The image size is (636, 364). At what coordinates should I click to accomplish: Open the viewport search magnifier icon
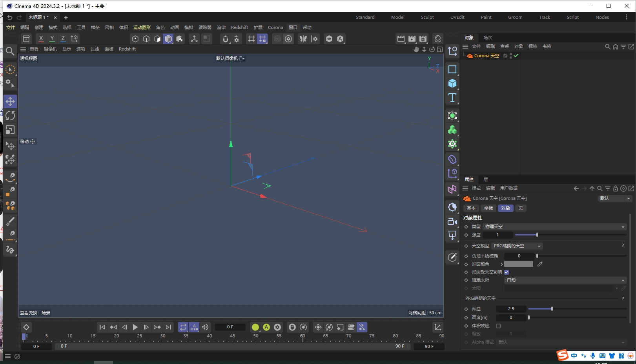point(10,51)
